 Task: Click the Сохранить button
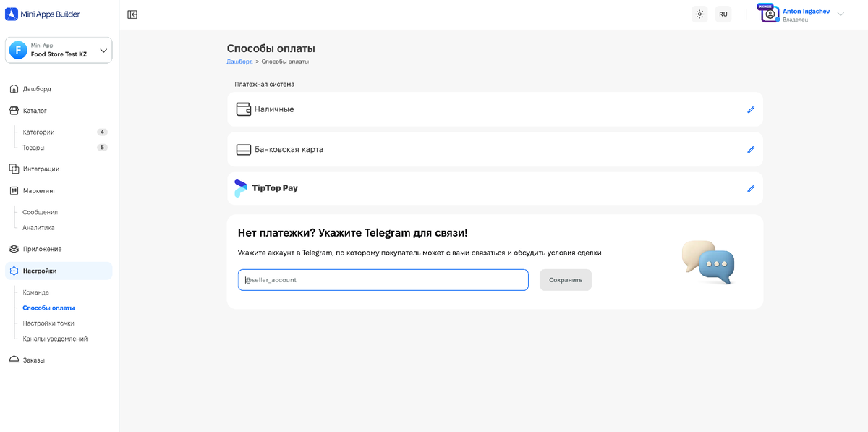coord(565,279)
